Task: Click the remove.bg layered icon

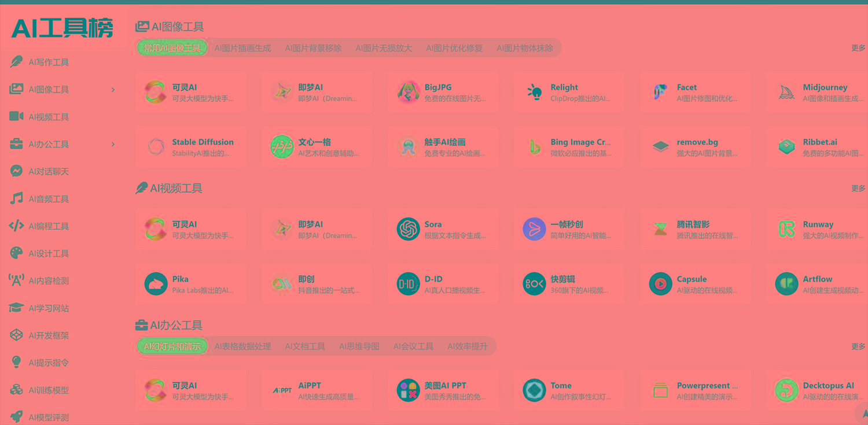Action: pyautogui.click(x=660, y=146)
